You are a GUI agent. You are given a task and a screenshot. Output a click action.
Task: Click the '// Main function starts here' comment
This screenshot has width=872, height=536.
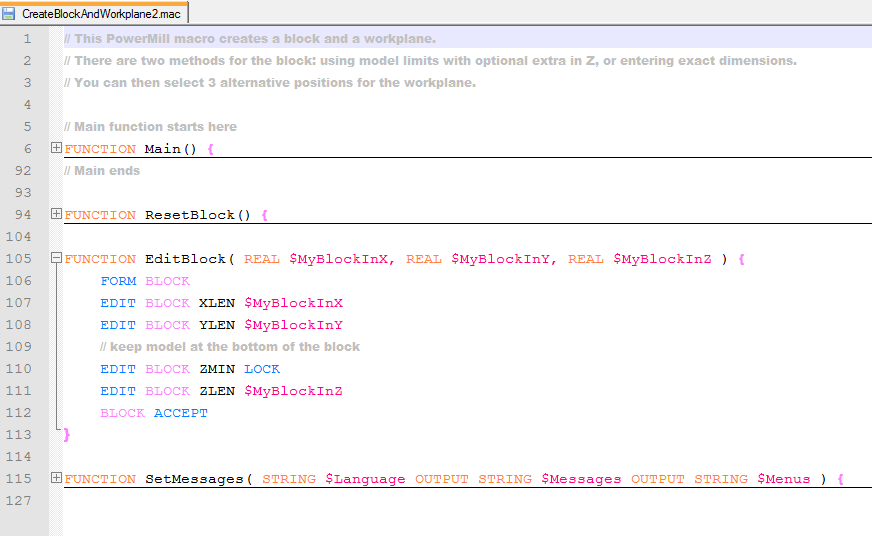150,127
